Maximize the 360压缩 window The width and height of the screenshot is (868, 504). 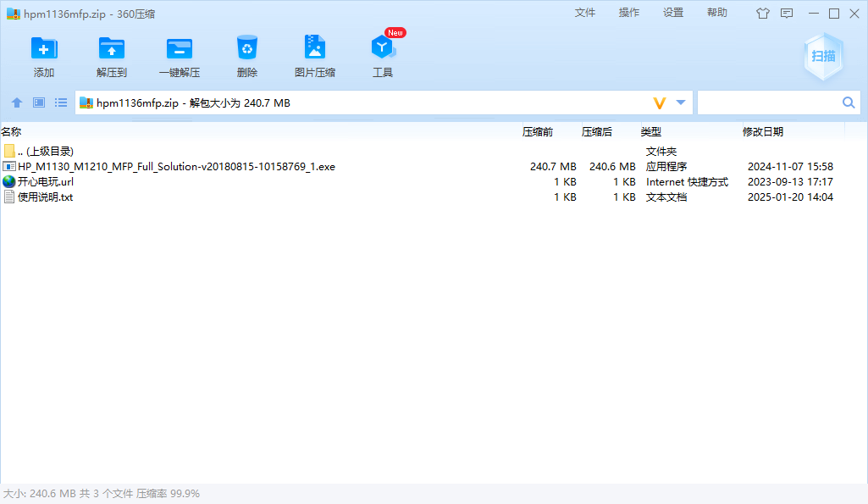pyautogui.click(x=833, y=14)
